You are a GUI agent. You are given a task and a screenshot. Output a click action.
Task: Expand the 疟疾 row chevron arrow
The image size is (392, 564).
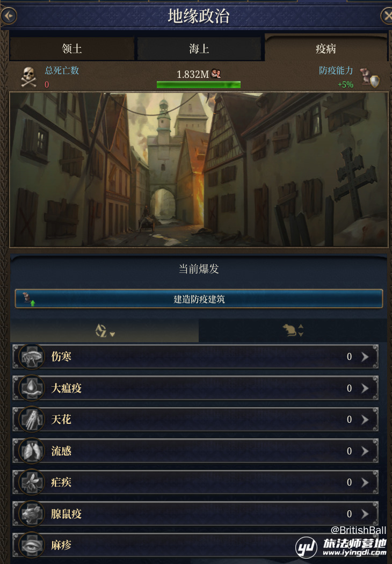365,482
